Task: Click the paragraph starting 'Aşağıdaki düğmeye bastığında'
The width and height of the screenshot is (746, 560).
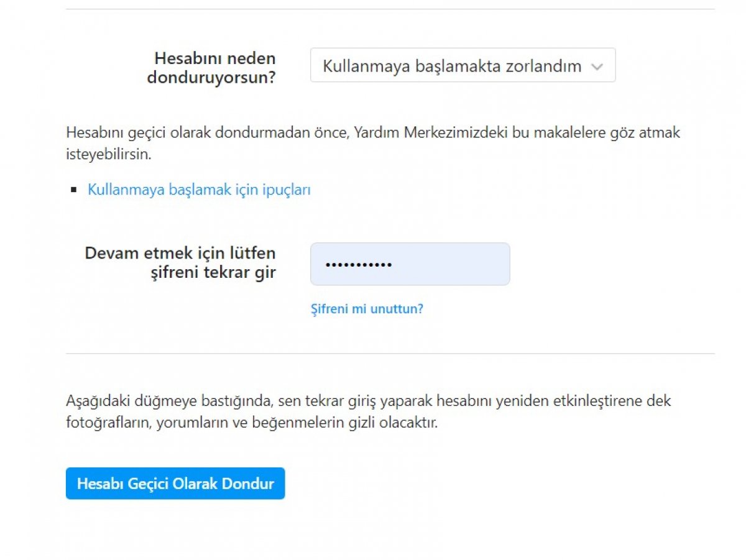Action: (369, 412)
